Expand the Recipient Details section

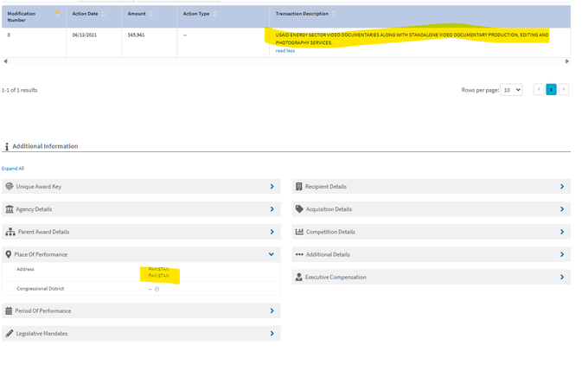561,187
